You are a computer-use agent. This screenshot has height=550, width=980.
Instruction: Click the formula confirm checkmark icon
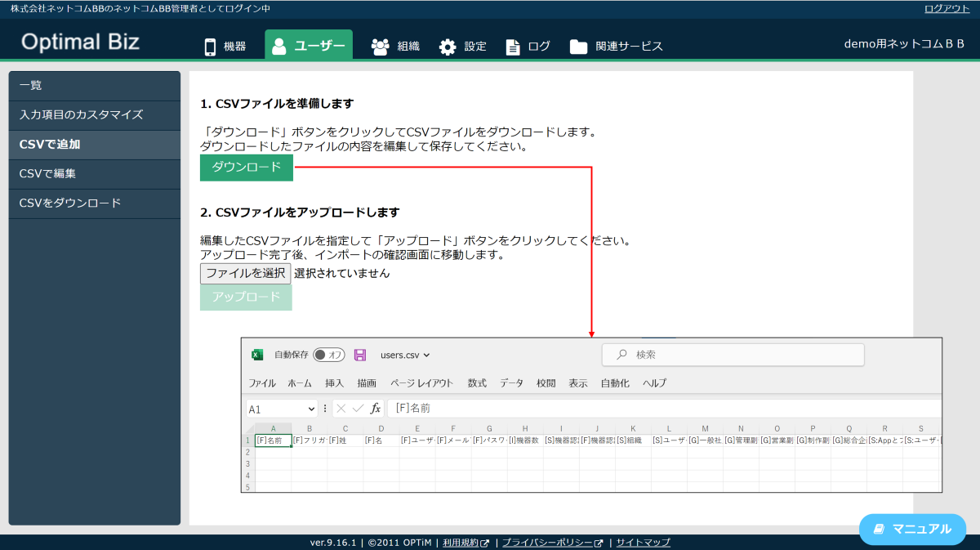point(359,408)
